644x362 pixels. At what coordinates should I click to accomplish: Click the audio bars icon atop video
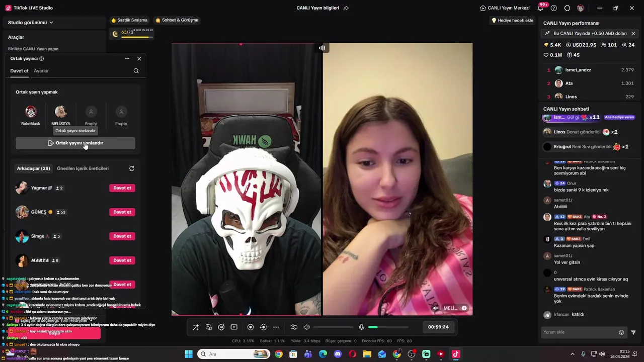click(x=322, y=48)
